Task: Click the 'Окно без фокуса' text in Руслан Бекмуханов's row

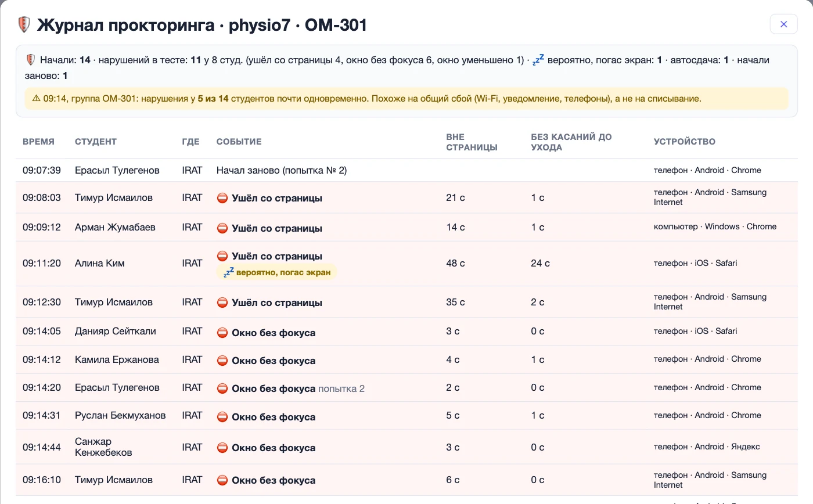Action: (x=274, y=417)
